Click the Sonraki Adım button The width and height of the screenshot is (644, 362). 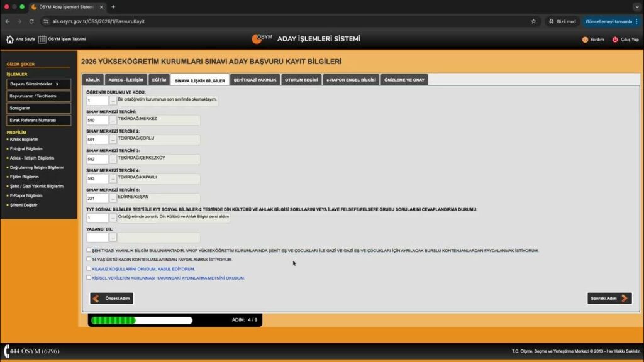coord(609,298)
